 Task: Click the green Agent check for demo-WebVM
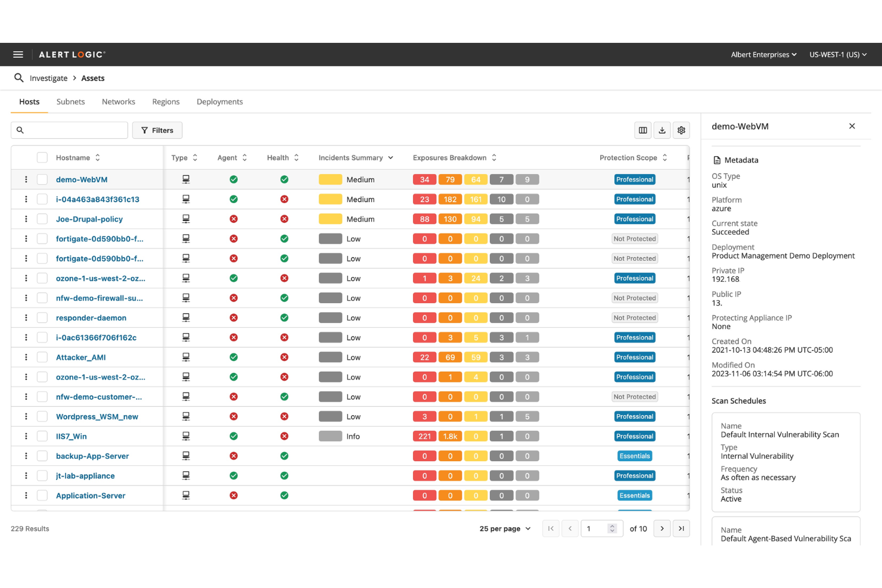233,179
